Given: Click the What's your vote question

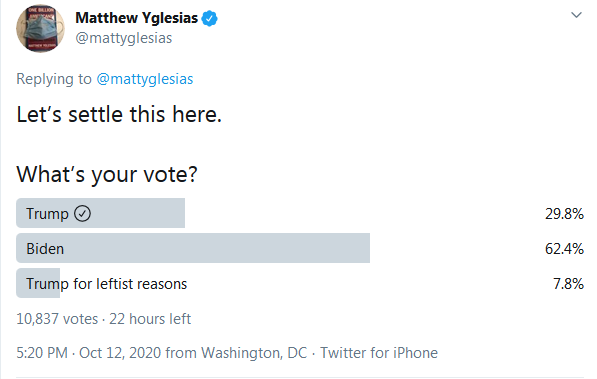Looking at the screenshot, I should (x=107, y=174).
